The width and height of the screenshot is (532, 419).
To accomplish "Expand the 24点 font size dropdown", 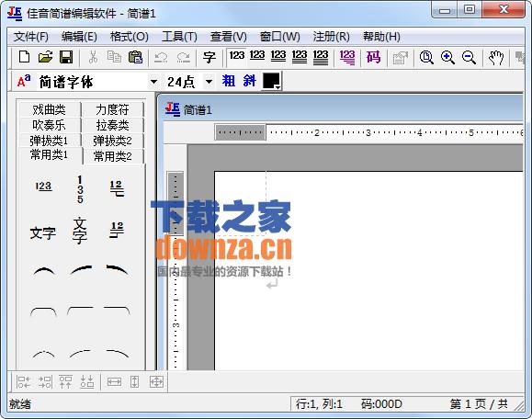I will point(209,82).
